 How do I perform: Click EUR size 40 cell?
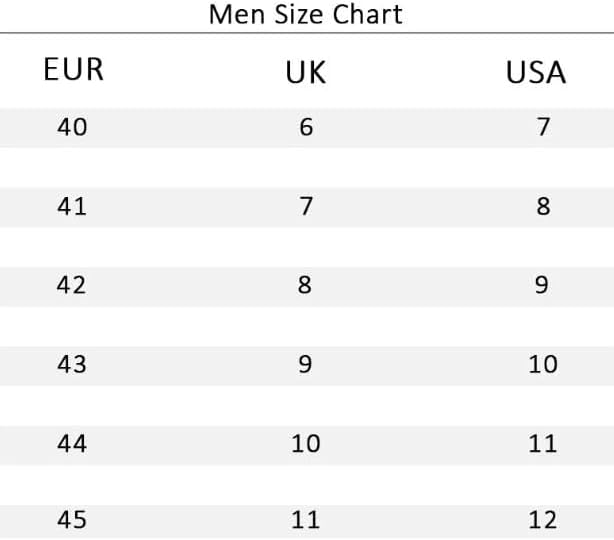[x=72, y=127]
